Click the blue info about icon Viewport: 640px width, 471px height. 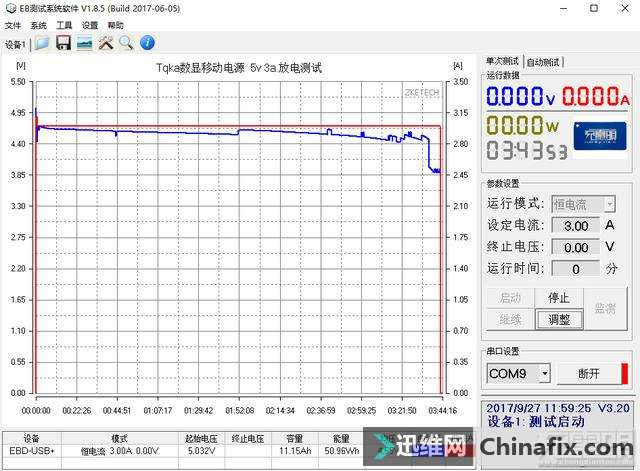point(147,43)
